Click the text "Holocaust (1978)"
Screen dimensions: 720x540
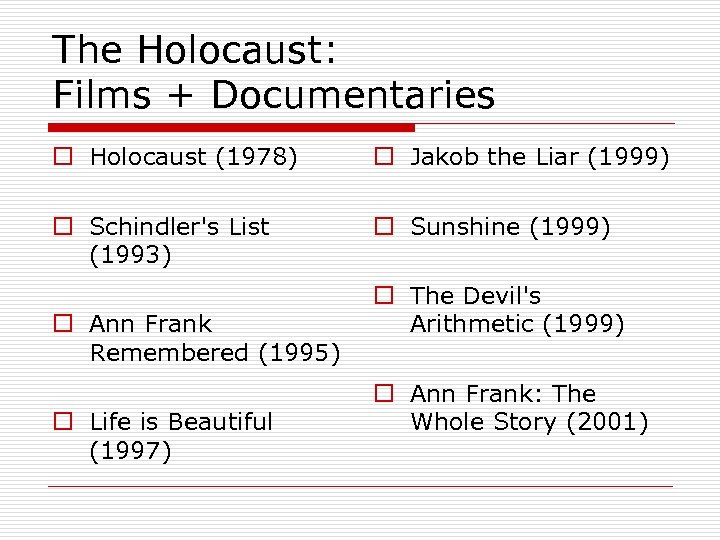pyautogui.click(x=193, y=157)
